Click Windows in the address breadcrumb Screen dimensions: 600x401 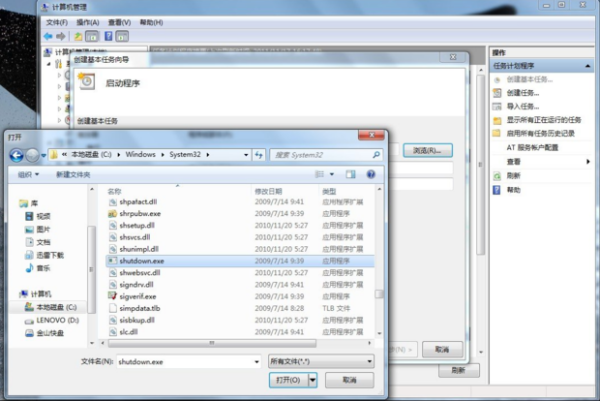pyautogui.click(x=140, y=155)
